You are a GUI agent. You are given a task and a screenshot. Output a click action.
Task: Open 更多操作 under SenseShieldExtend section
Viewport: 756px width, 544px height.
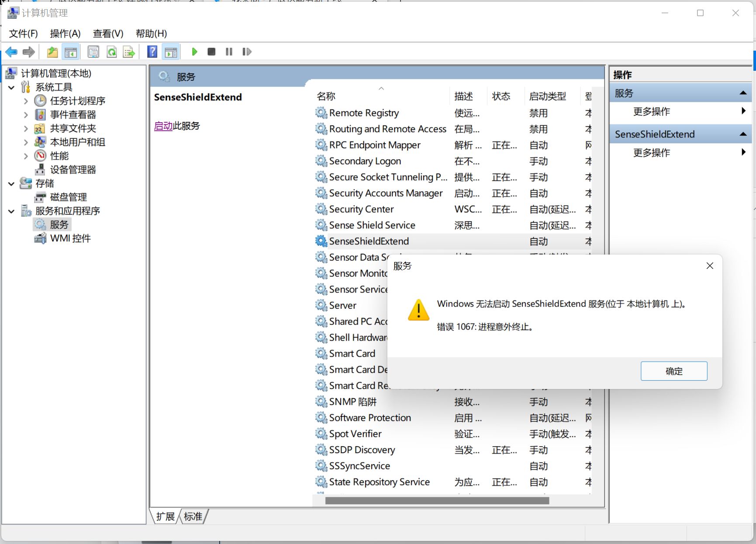click(680, 152)
